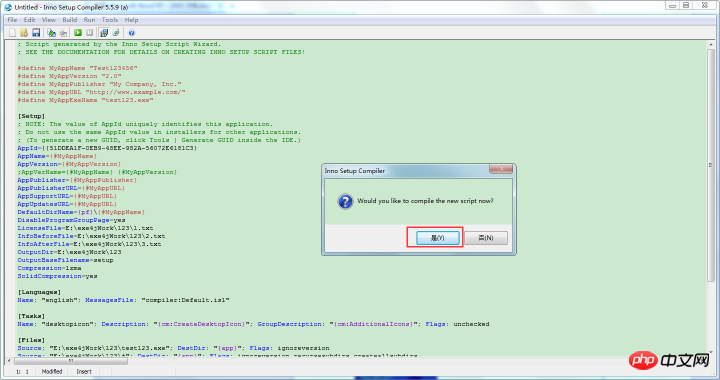
Task: Click the "desktopicon" task definition line
Action: pos(253,324)
